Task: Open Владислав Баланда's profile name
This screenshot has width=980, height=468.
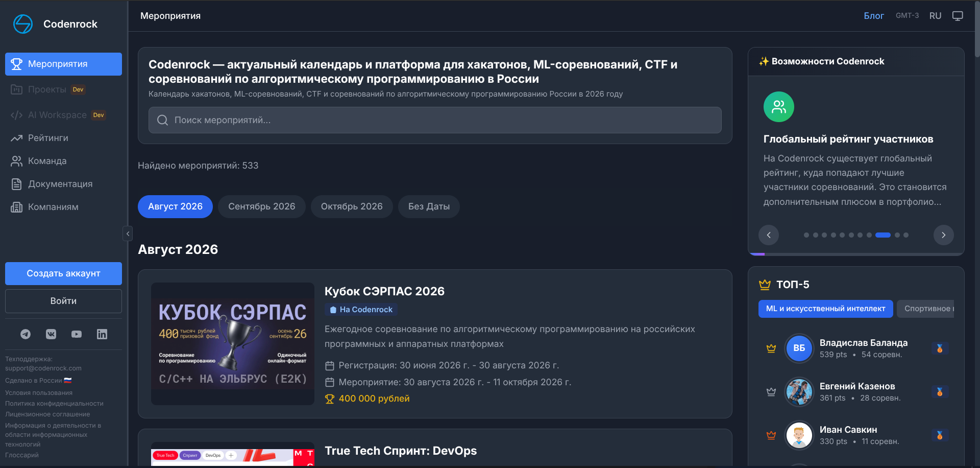Action: click(x=864, y=343)
